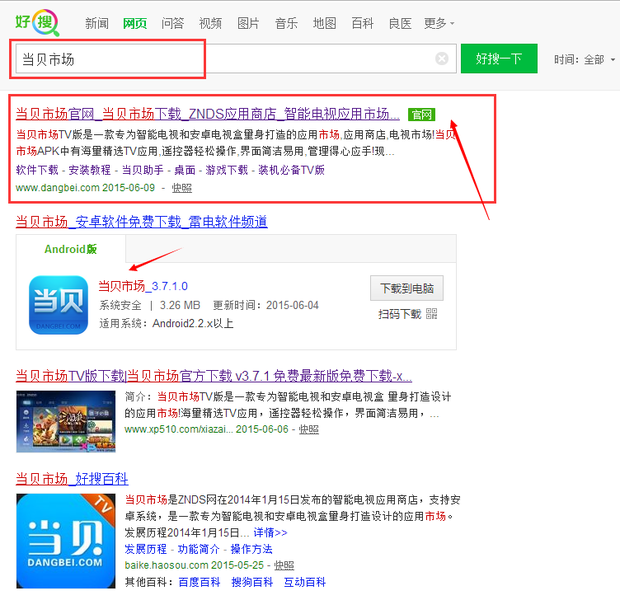Open the 当贝市场_好搜百科 link
The image size is (620, 600).
pos(72,479)
